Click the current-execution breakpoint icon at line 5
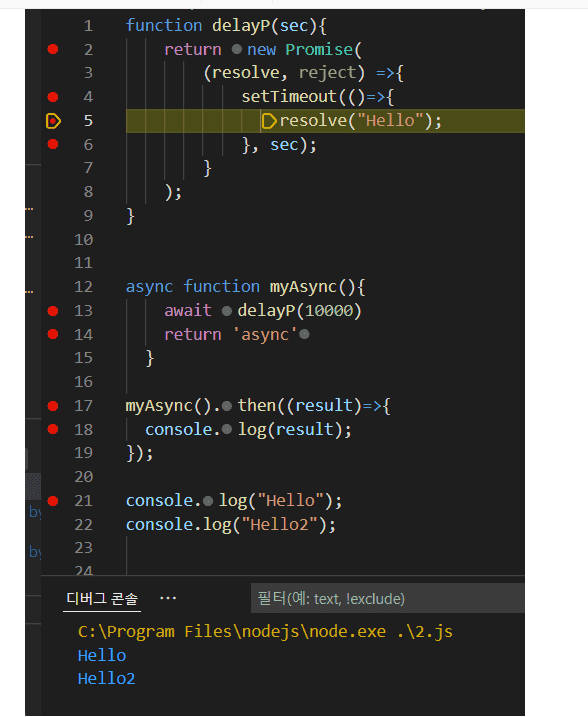The width and height of the screenshot is (588, 717). pos(53,121)
